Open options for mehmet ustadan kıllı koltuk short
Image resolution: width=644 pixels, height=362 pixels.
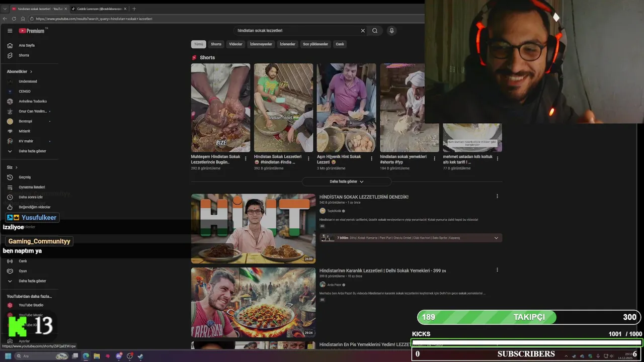498,158
